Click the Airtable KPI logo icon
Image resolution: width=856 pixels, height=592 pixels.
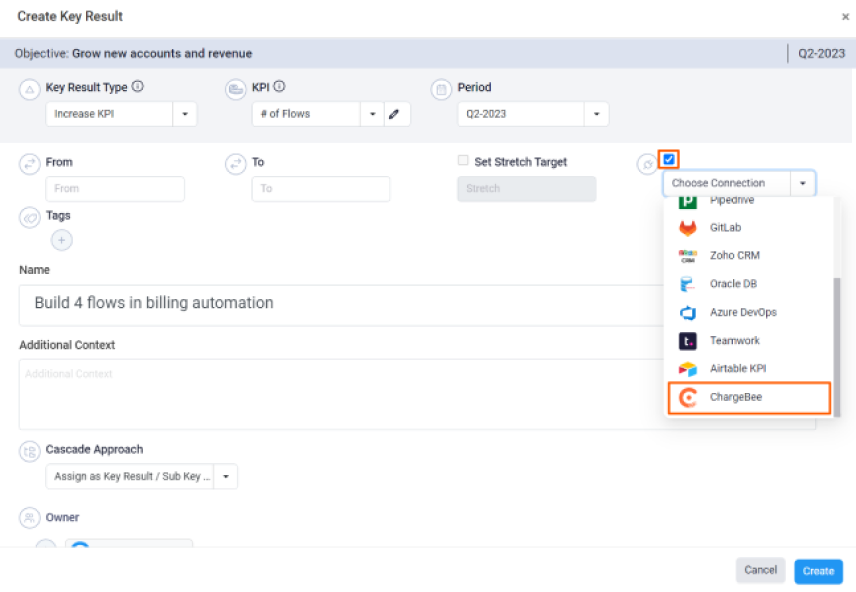coord(688,369)
